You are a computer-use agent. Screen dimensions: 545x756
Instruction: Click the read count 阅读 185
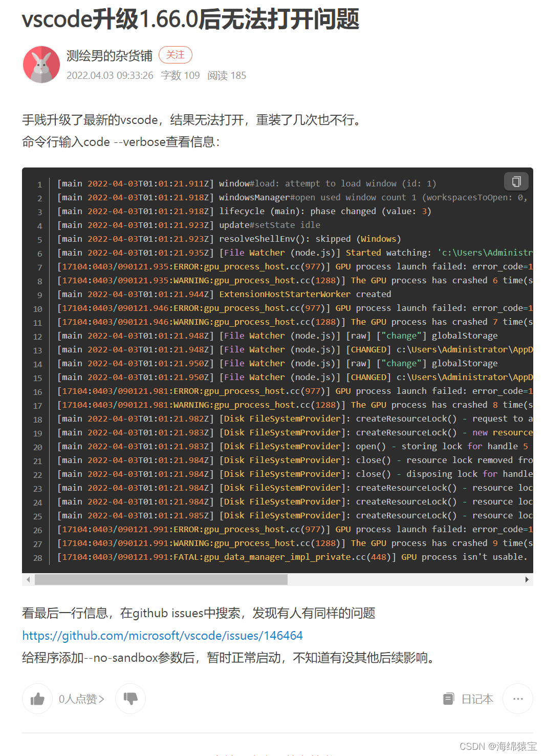227,75
